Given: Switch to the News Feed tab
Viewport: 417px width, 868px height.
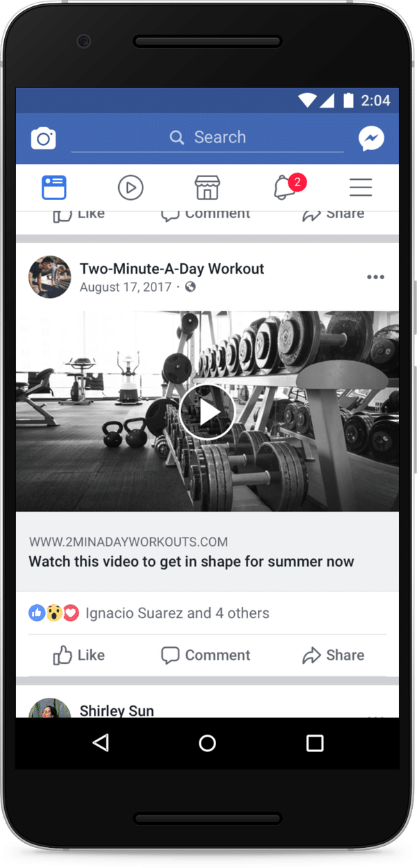Looking at the screenshot, I should point(54,187).
